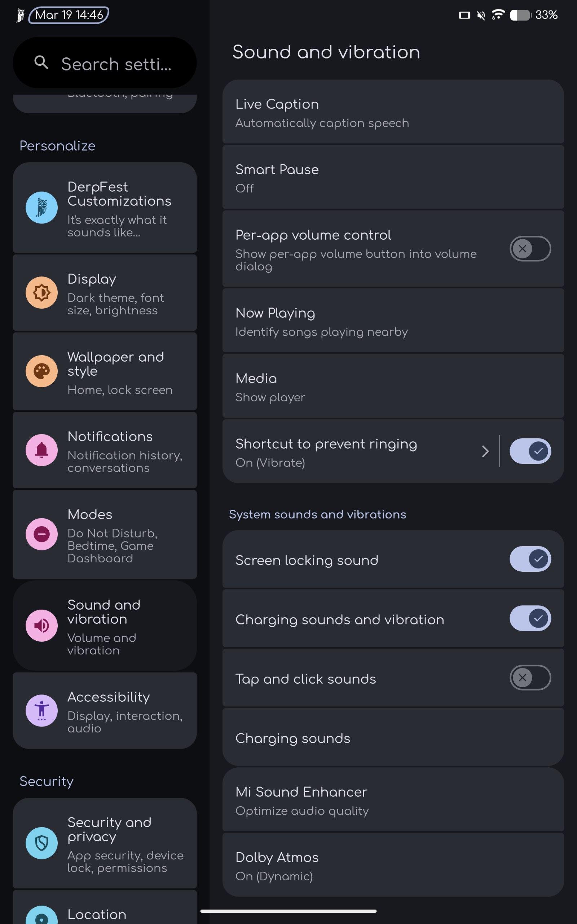577x924 pixels.
Task: Open the Smart Pause setting
Action: (x=393, y=178)
